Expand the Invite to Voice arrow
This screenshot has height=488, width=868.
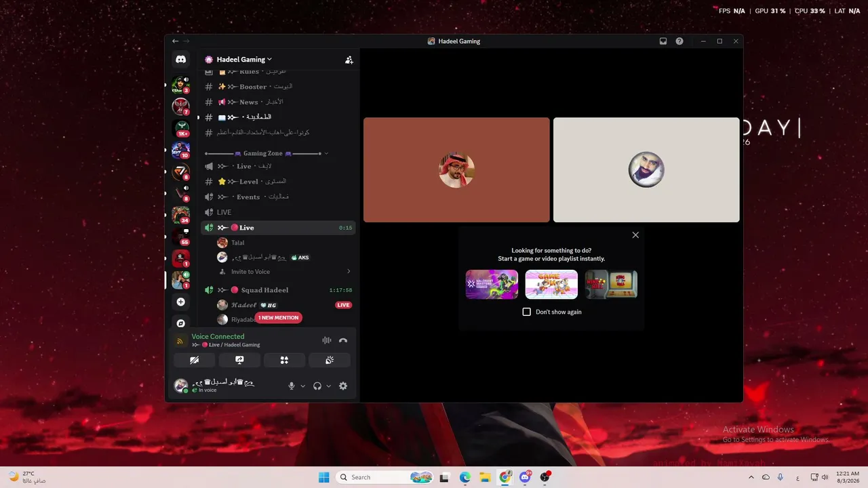coord(349,272)
